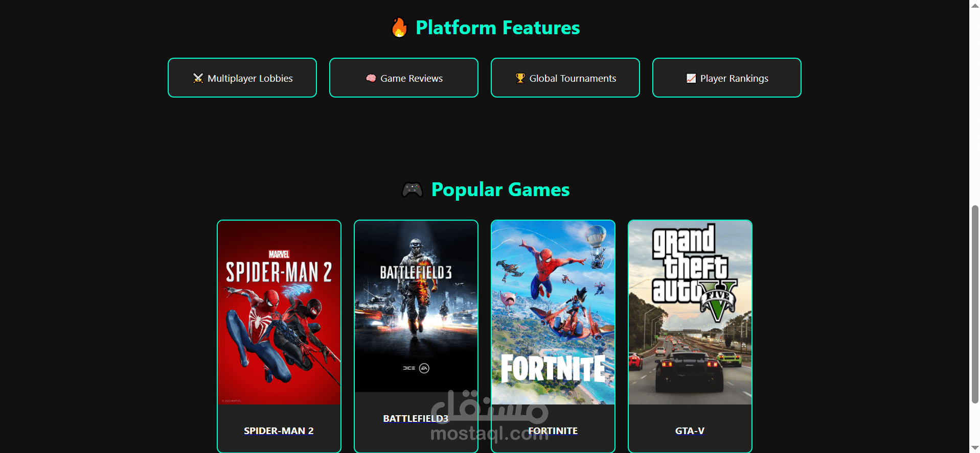This screenshot has height=453, width=980.
Task: Click the brain icon for Game Reviews
Action: (371, 78)
